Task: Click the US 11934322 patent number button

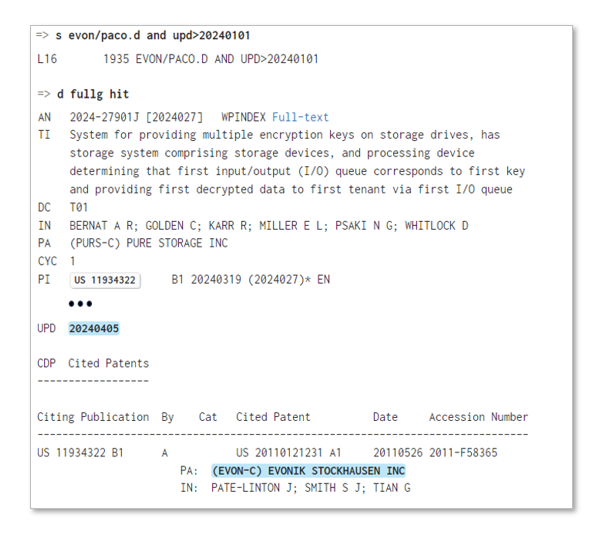Action: coord(105,279)
